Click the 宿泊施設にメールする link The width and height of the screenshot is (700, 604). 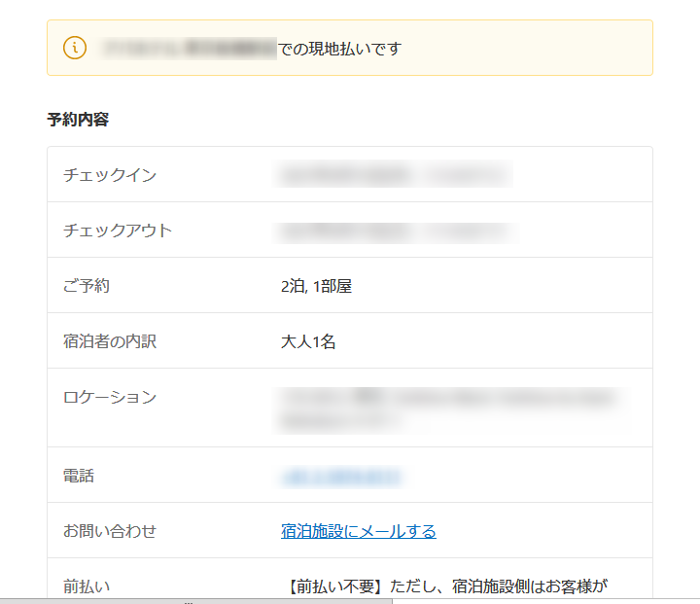coord(358,531)
